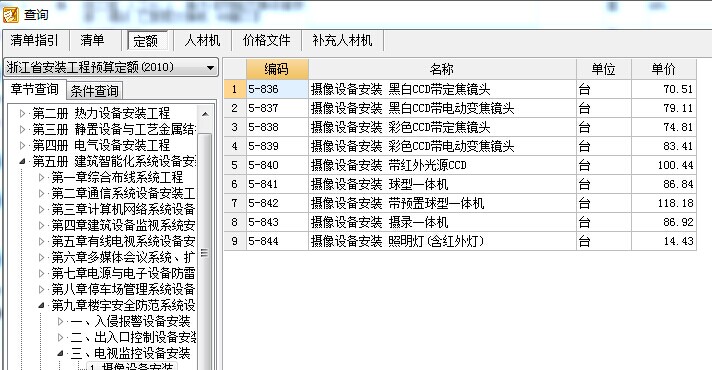The image size is (712, 370).
Task: Click the 查询 window title icon
Action: pyautogui.click(x=10, y=15)
